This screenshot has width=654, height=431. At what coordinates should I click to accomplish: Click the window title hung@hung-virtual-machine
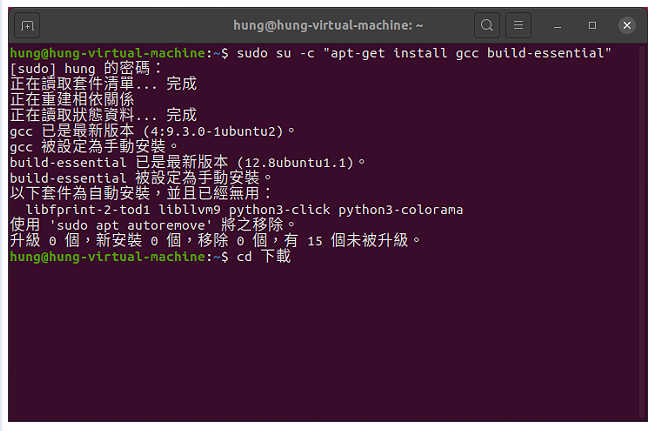[328, 25]
